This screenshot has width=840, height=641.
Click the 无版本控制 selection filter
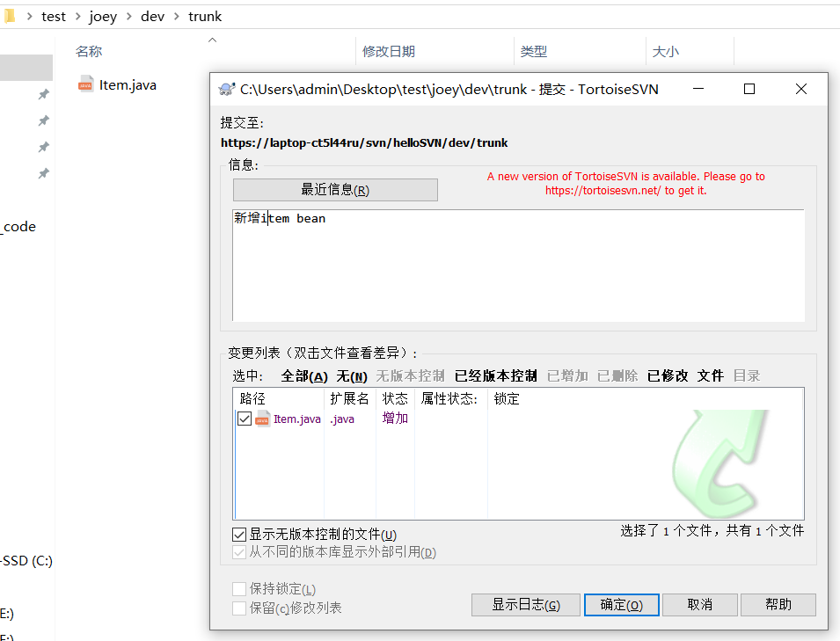411,376
